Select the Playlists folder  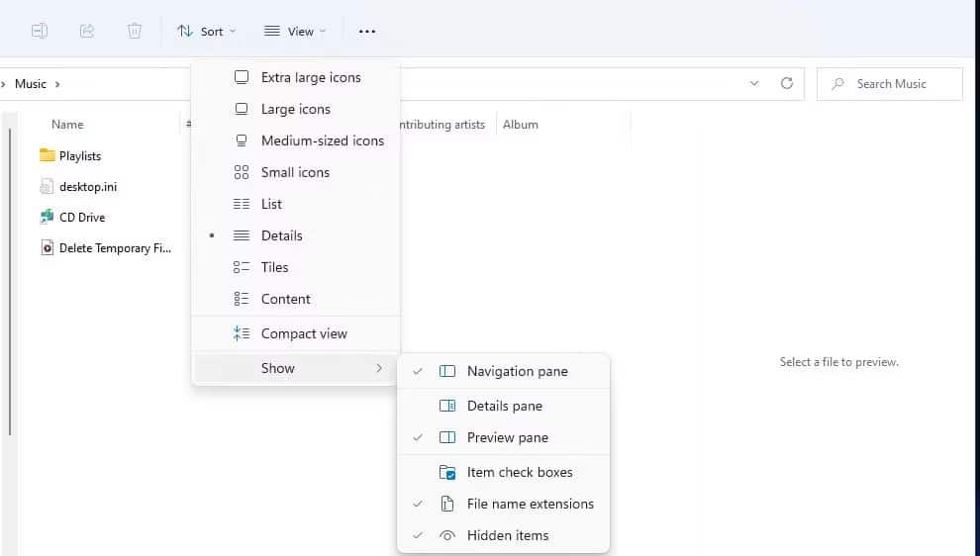pyautogui.click(x=80, y=156)
